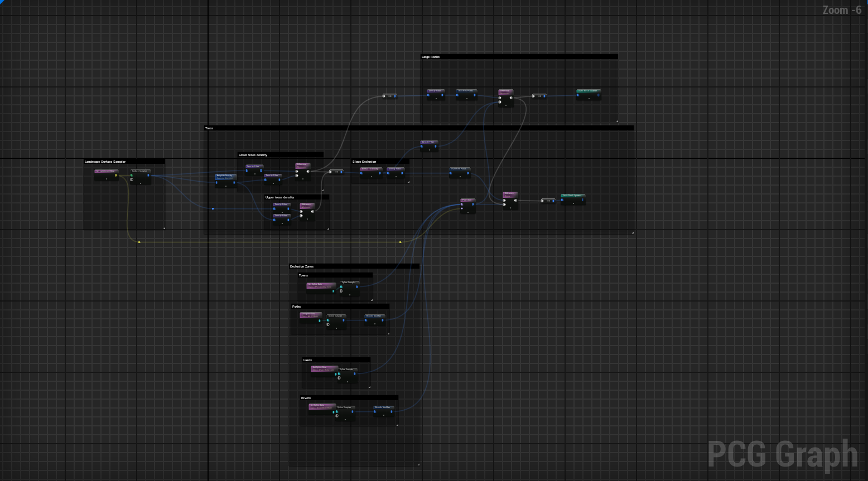The width and height of the screenshot is (868, 481).
Task: Select Difference node in Upper trees density
Action: (307, 205)
